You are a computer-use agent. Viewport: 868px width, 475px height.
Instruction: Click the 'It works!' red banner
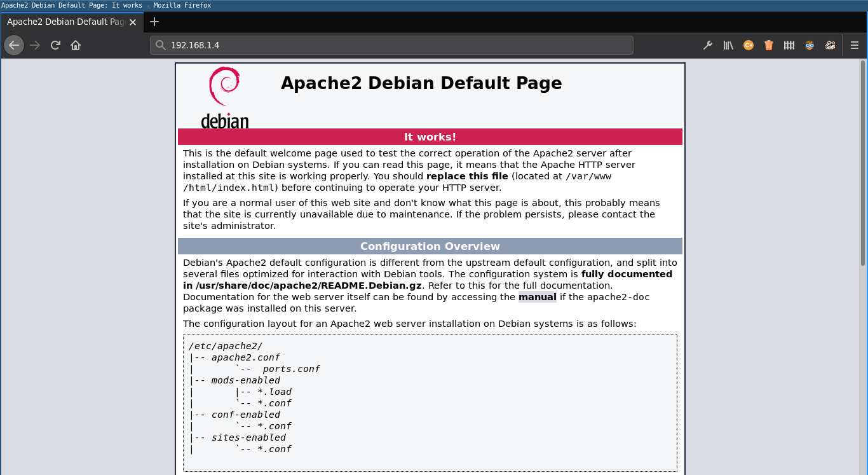click(430, 137)
